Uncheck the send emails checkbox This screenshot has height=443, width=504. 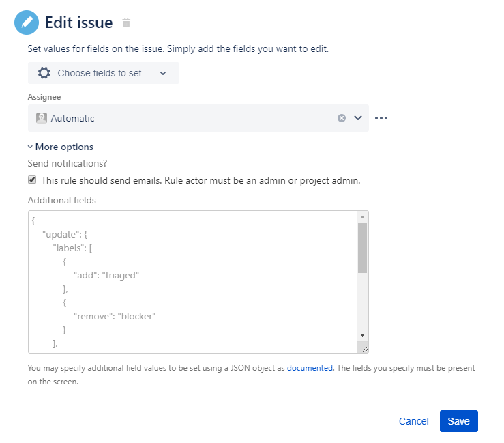coord(32,180)
